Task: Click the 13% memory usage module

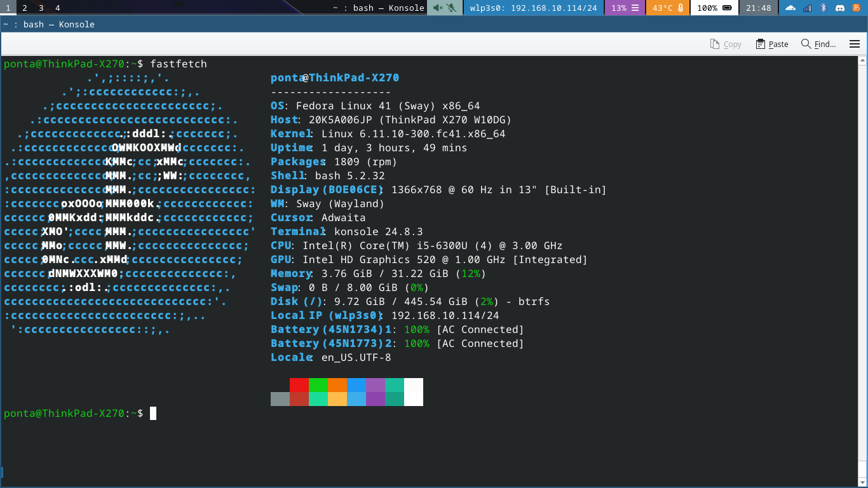Action: click(x=625, y=8)
